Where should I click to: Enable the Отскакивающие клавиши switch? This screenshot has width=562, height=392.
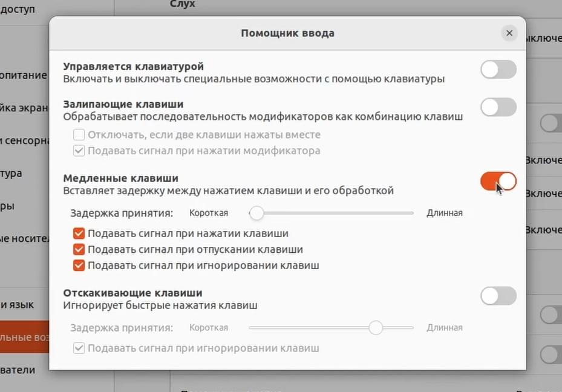(x=498, y=296)
